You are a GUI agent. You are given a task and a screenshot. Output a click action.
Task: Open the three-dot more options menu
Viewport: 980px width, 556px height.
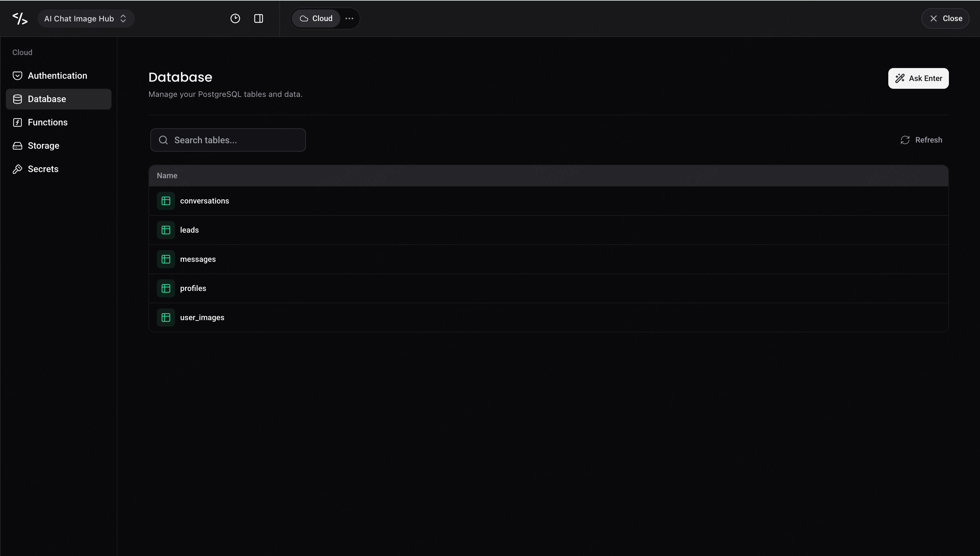[x=349, y=18]
